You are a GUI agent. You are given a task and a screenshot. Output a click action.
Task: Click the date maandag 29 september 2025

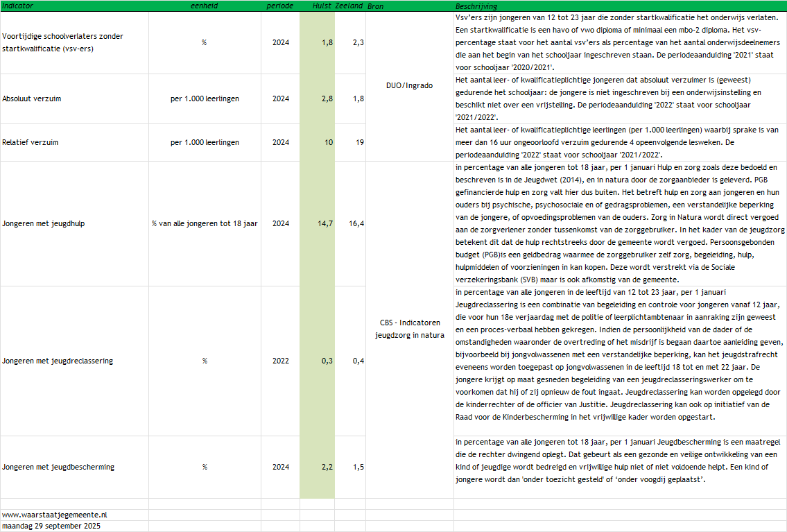51,526
